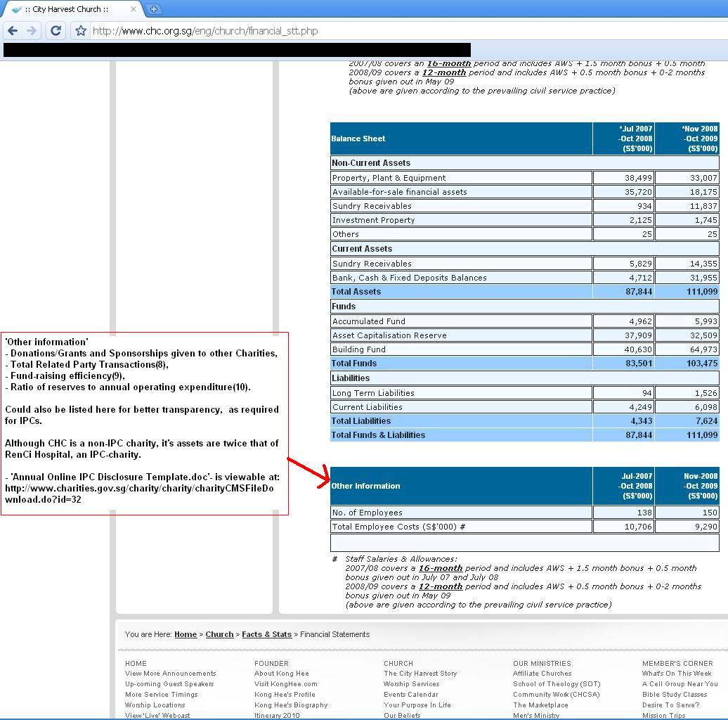
Task: Click the MEMBER'S CORNER footer heading
Action: click(x=677, y=663)
